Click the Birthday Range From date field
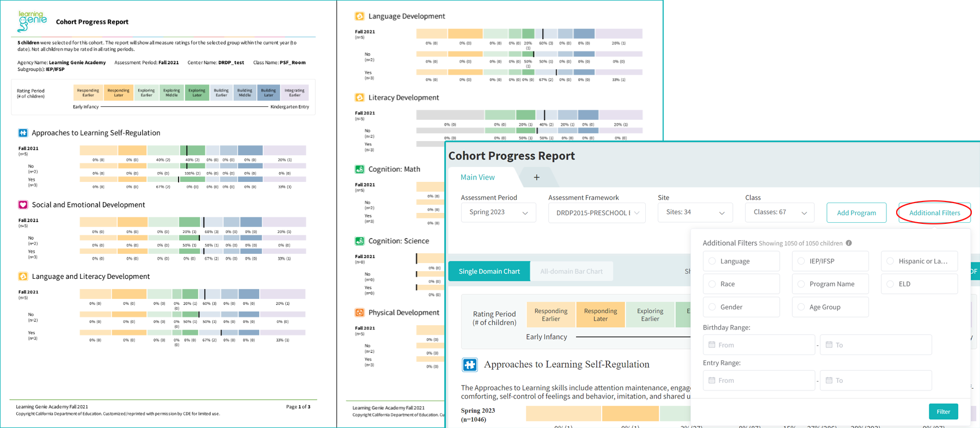 pyautogui.click(x=758, y=345)
